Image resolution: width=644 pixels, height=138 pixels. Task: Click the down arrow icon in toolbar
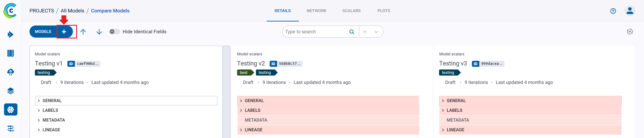coord(99,32)
